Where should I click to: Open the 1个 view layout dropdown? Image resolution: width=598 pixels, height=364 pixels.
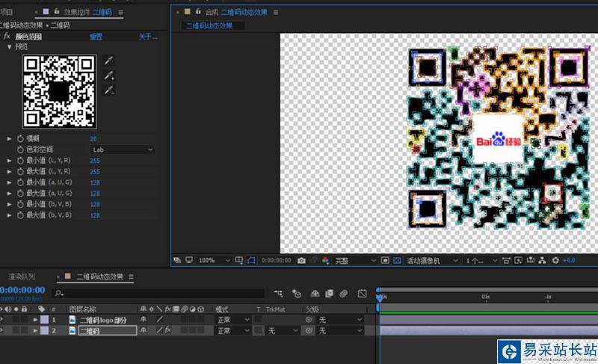[x=481, y=261]
